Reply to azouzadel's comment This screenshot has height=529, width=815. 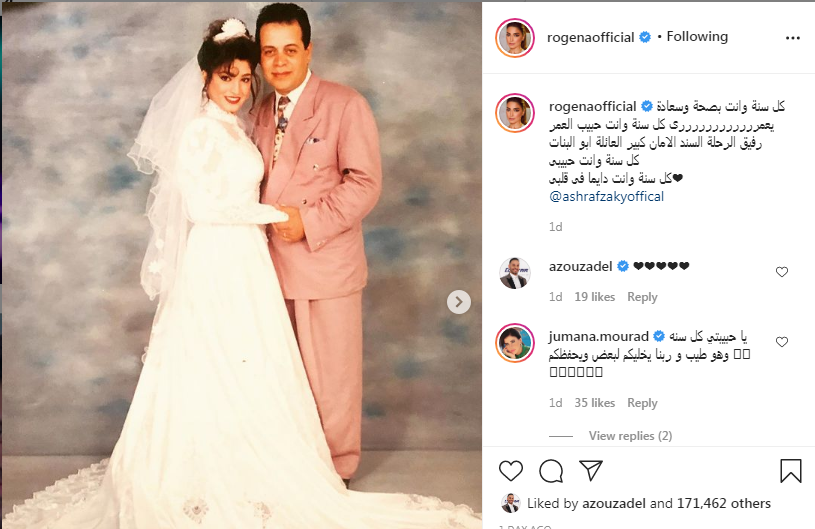(642, 297)
